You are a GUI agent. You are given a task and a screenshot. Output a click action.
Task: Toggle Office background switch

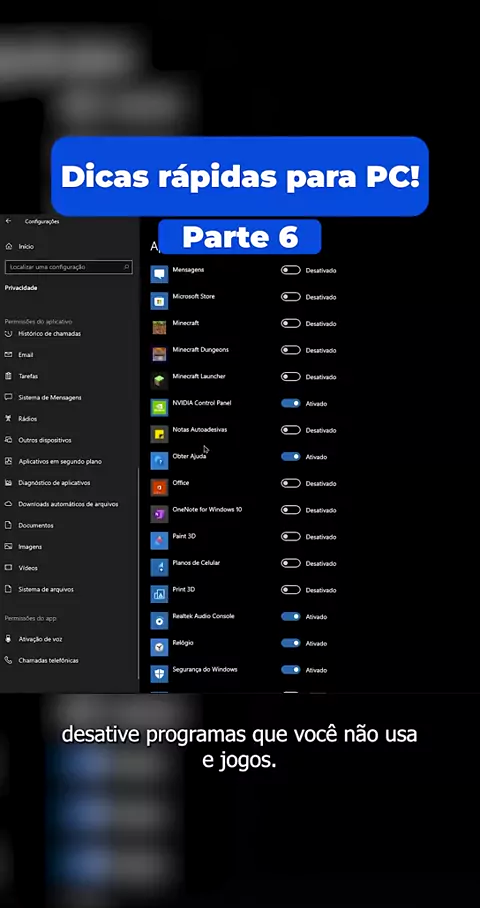pos(291,484)
